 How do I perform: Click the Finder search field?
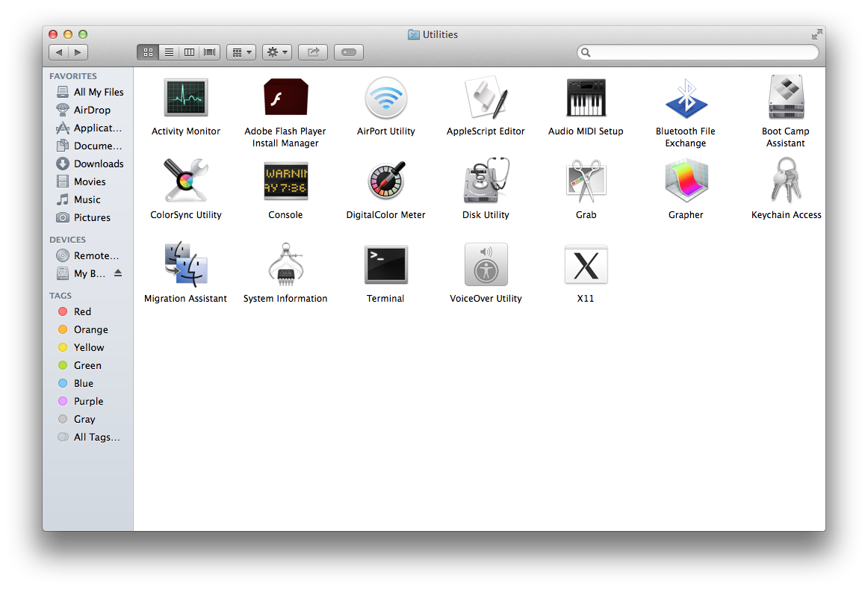pos(698,52)
